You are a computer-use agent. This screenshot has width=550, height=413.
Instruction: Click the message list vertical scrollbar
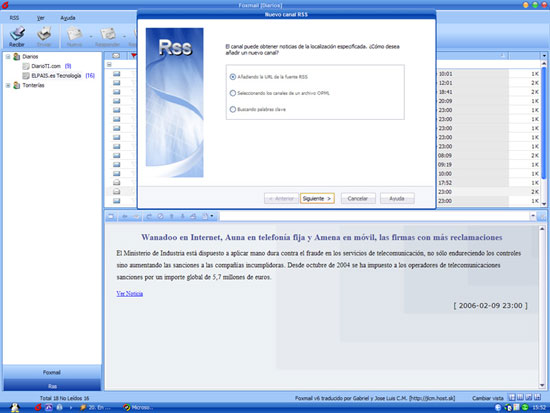coord(544,133)
